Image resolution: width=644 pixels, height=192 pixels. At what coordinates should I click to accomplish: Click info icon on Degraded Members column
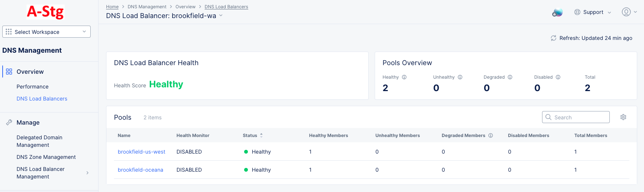491,136
